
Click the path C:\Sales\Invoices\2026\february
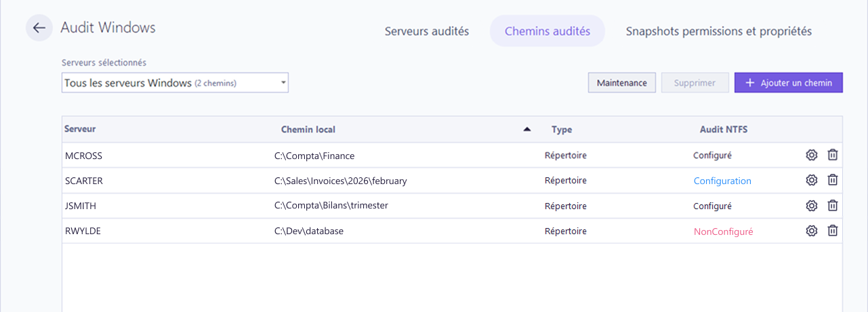[x=340, y=181]
